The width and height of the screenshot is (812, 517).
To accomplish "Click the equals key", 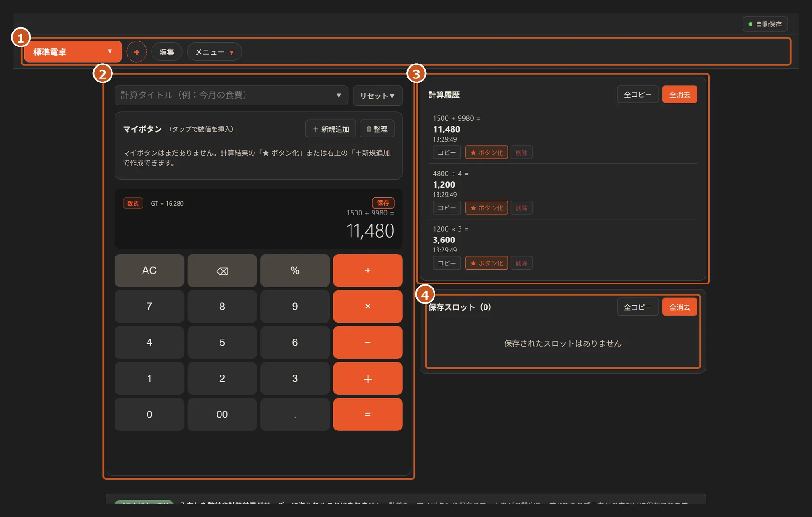I will tap(368, 415).
